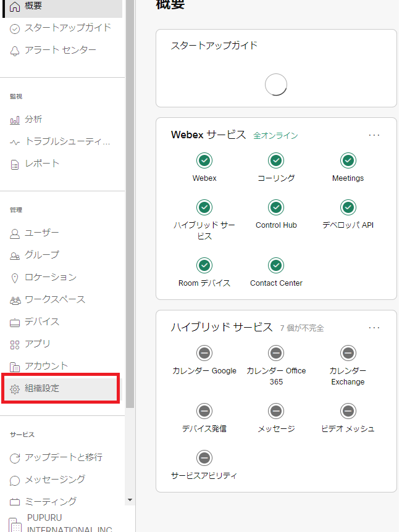Click the スタートアップガイド card title
The width and height of the screenshot is (415, 532).
point(214,46)
